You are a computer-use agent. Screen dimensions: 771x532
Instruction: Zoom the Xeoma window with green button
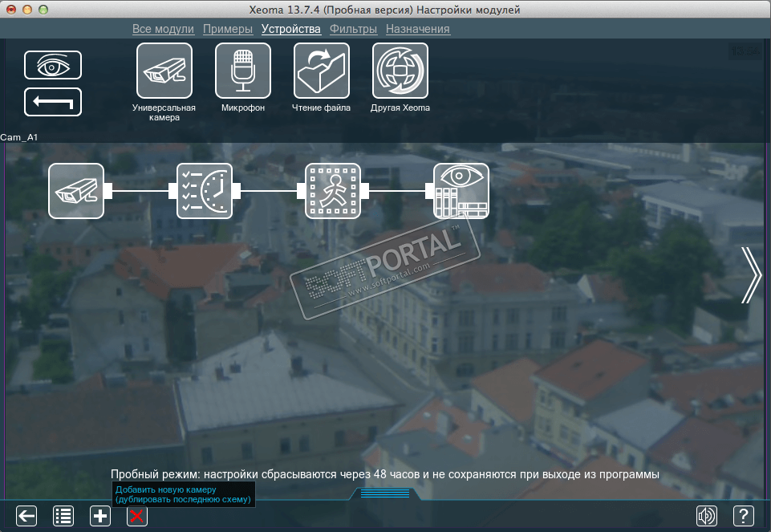point(43,10)
